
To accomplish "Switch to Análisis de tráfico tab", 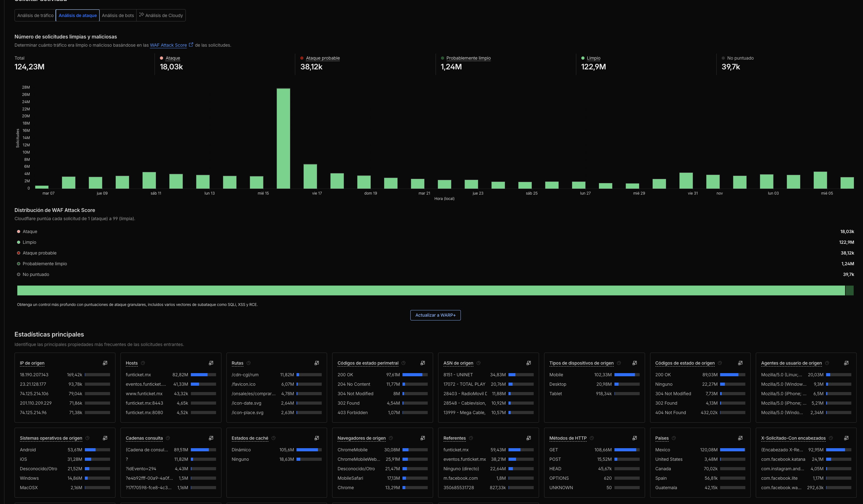I will (x=35, y=15).
